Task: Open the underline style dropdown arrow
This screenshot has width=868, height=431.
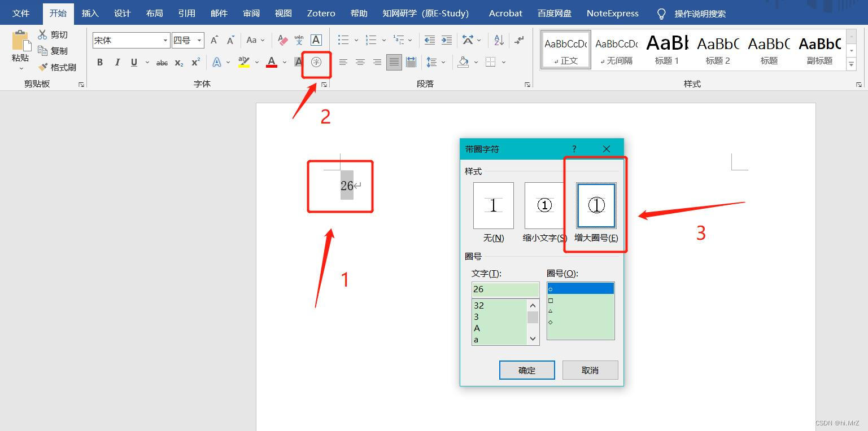Action: 147,63
